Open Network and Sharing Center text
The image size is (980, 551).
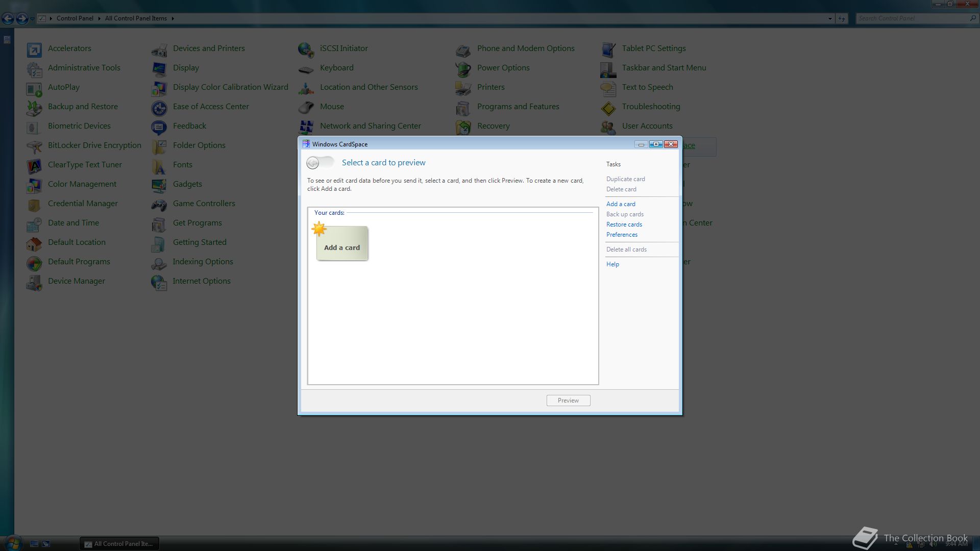point(370,126)
